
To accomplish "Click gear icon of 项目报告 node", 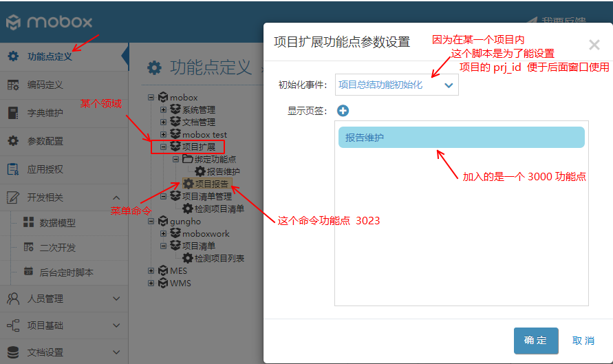I will [x=187, y=184].
